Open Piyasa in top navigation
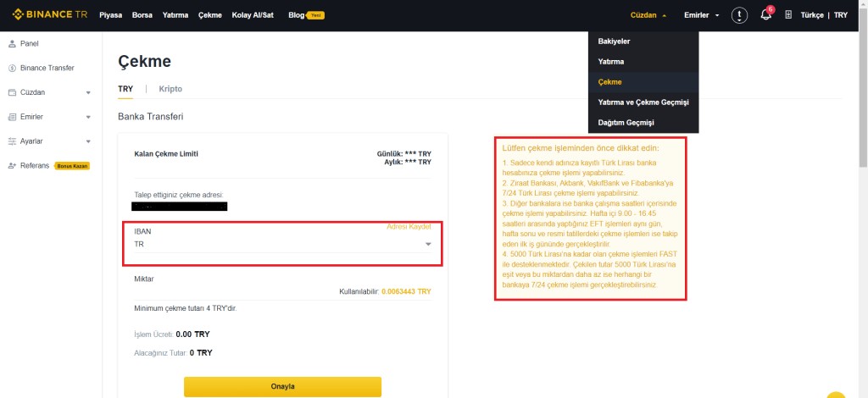 click(111, 15)
